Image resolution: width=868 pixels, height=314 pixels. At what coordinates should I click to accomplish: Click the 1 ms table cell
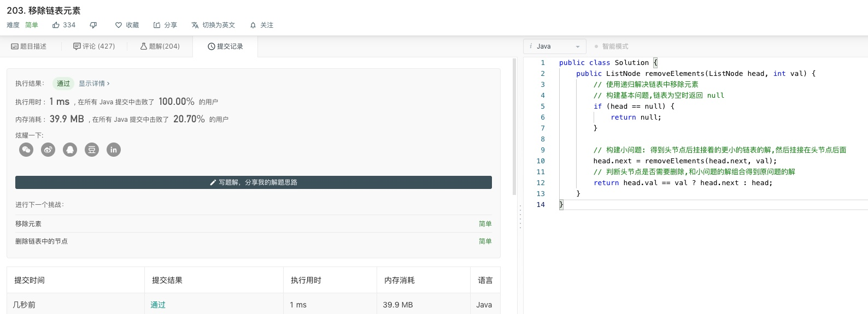298,305
